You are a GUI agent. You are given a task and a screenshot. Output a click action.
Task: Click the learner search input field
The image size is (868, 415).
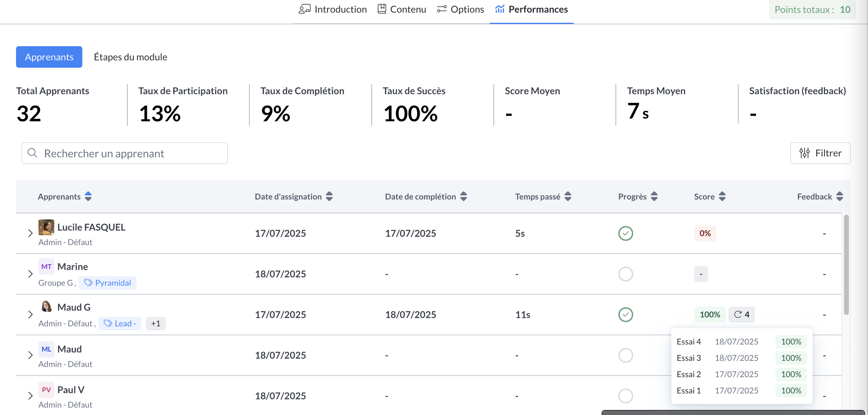tap(125, 153)
